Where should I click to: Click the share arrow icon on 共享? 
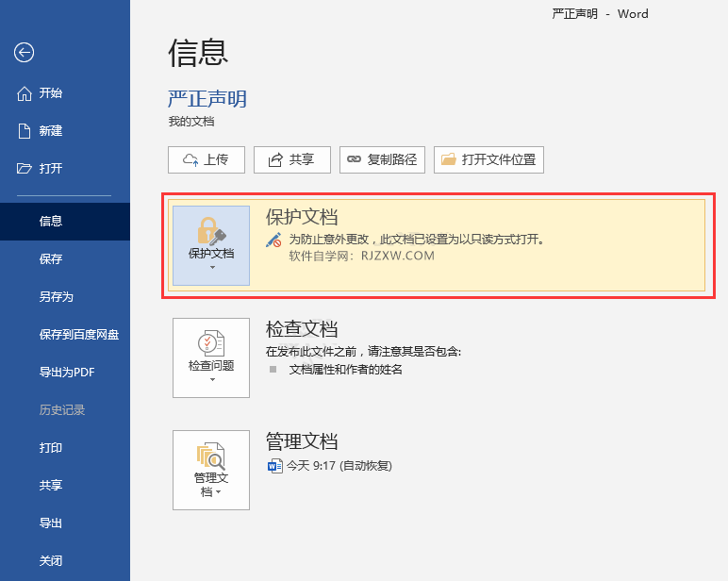click(x=275, y=159)
